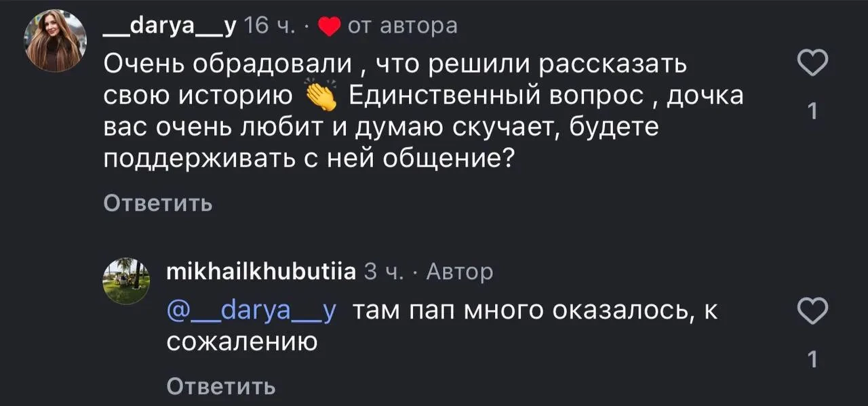
Task: Open the __darya__y username at comment top
Action: point(170,26)
